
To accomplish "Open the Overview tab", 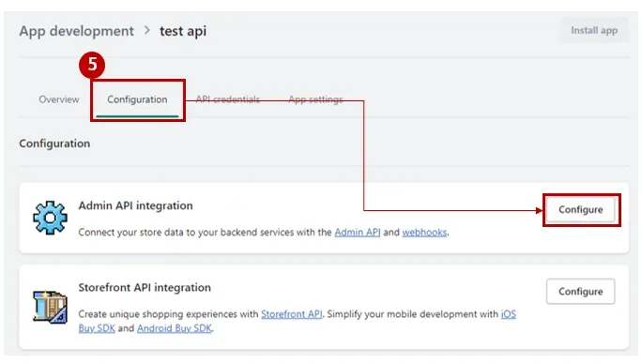I will [59, 99].
